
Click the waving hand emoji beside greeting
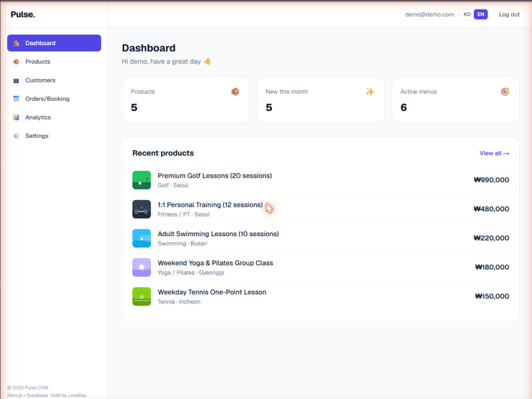click(207, 61)
